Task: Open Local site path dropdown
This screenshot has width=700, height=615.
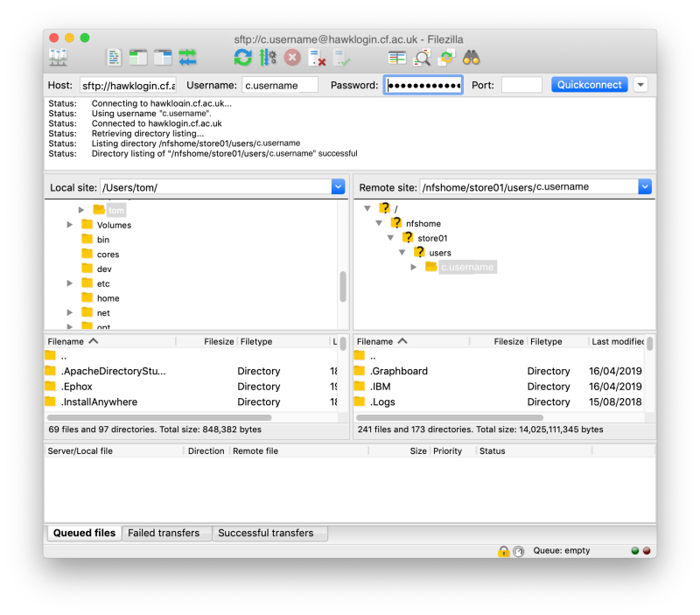Action: point(339,187)
